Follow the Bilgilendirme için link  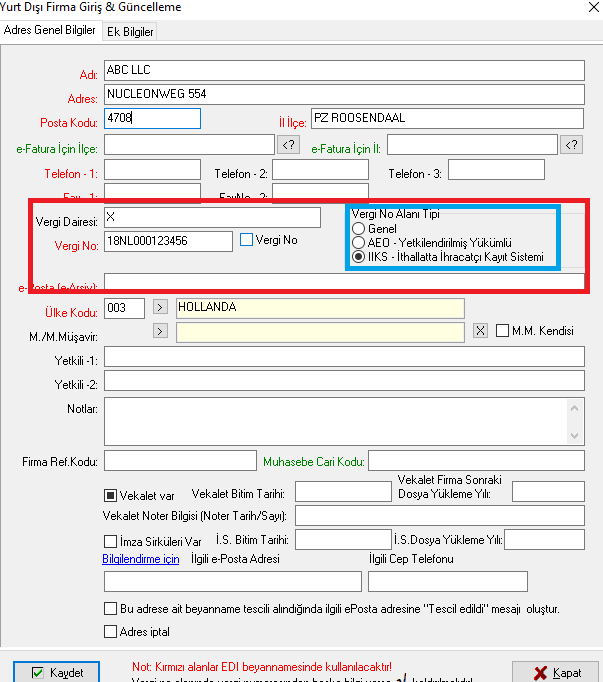[141, 559]
